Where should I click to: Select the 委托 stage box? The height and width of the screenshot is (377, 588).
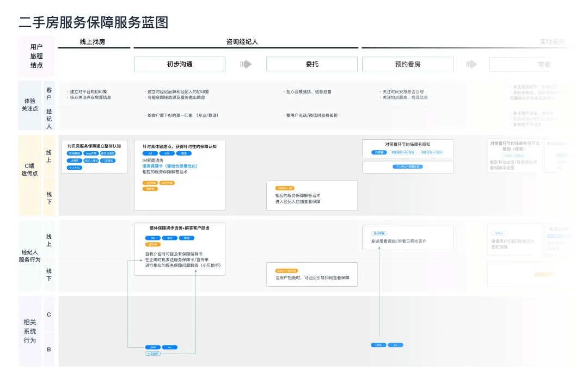click(312, 64)
